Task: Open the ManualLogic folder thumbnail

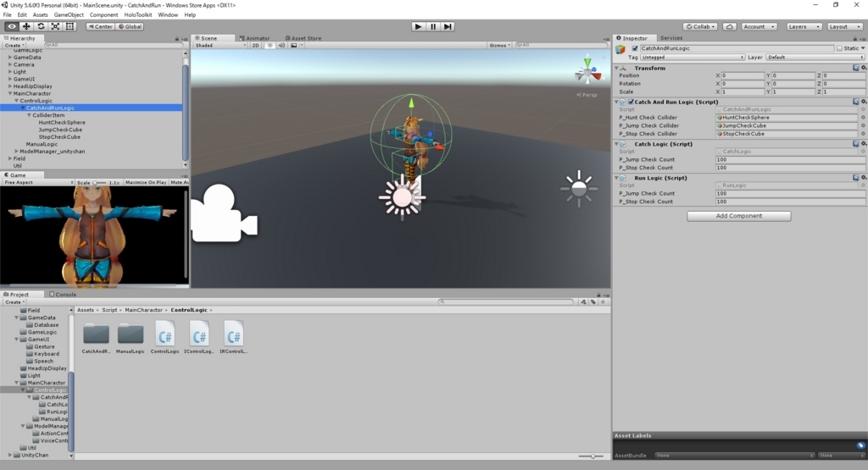Action: 130,338
